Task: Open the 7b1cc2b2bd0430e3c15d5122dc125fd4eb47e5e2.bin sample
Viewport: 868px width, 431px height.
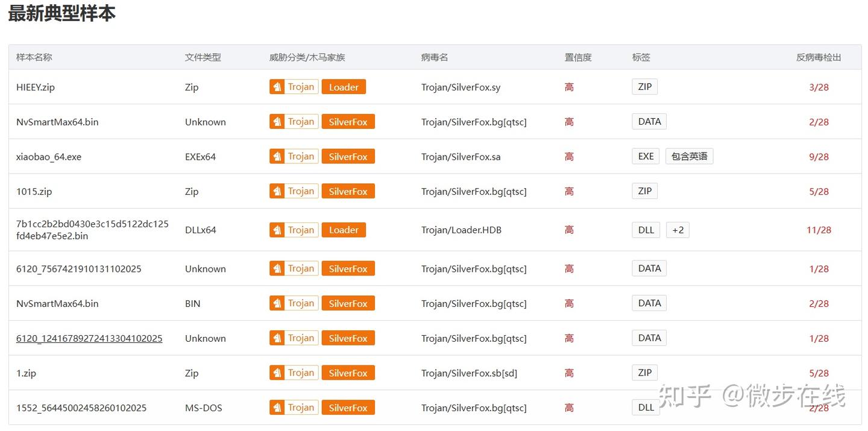Action: 92,230
